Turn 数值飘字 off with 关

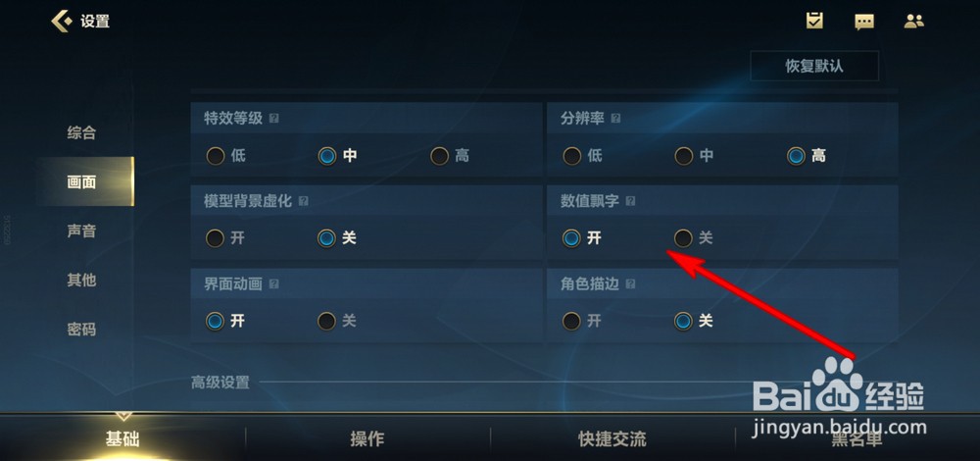693,237
